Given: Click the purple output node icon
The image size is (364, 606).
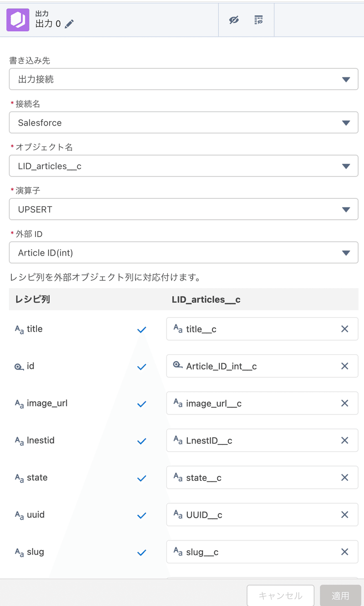Looking at the screenshot, I should point(18,20).
